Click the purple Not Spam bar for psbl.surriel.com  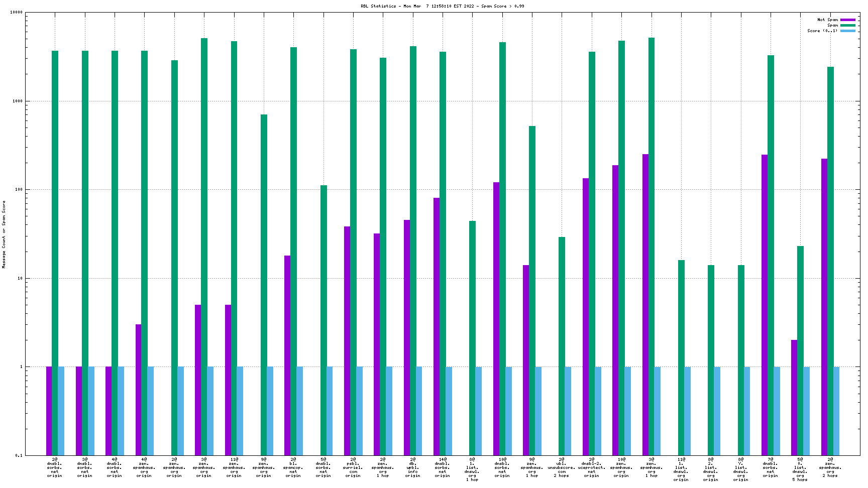[x=347, y=340]
